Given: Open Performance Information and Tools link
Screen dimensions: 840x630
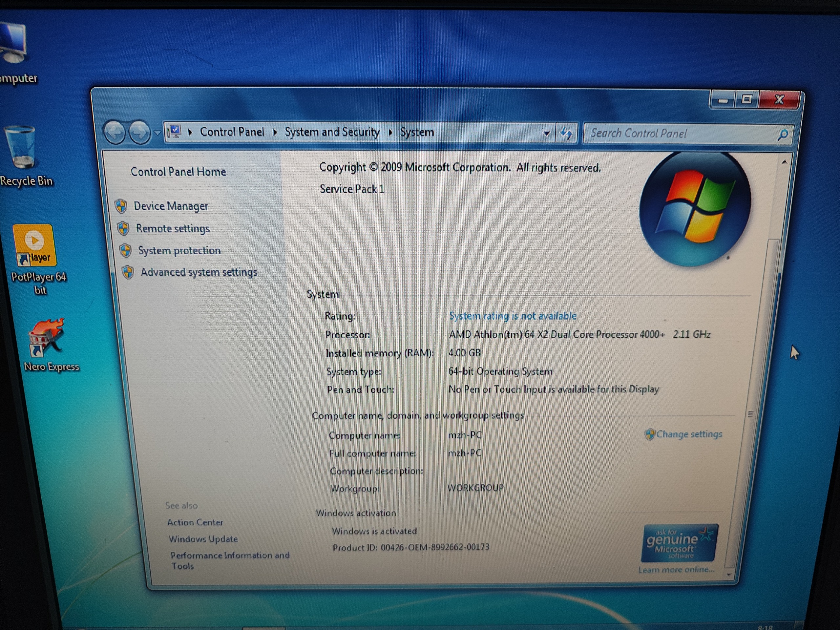Looking at the screenshot, I should click(x=230, y=560).
